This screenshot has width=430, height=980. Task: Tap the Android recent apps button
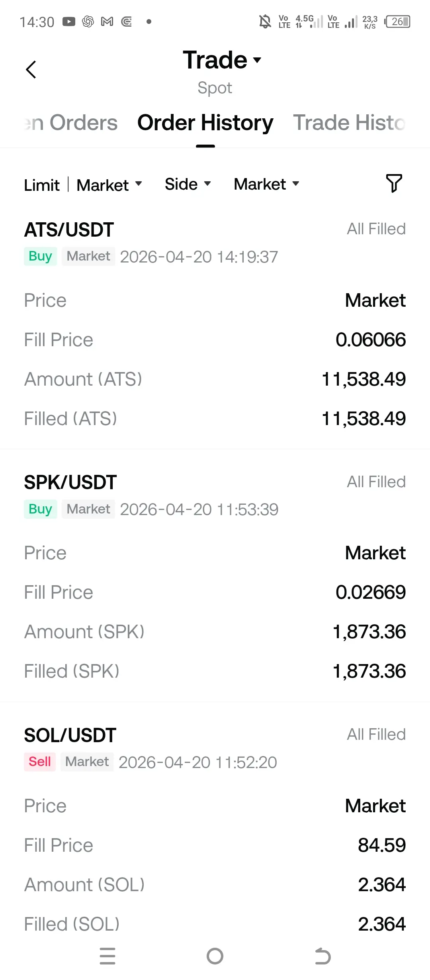(107, 956)
